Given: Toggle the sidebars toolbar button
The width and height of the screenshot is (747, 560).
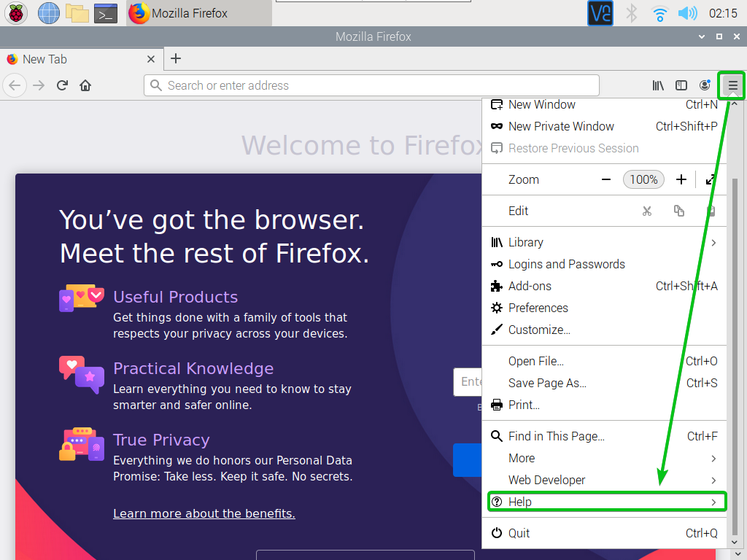Looking at the screenshot, I should tap(681, 85).
